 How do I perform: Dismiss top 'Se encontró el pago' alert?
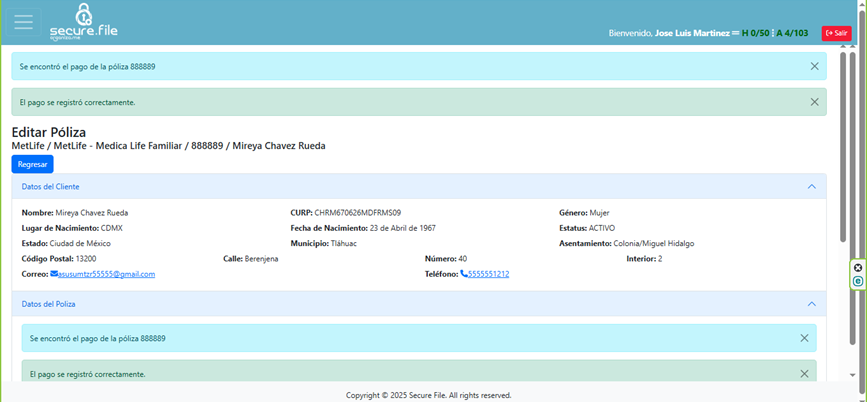(814, 66)
